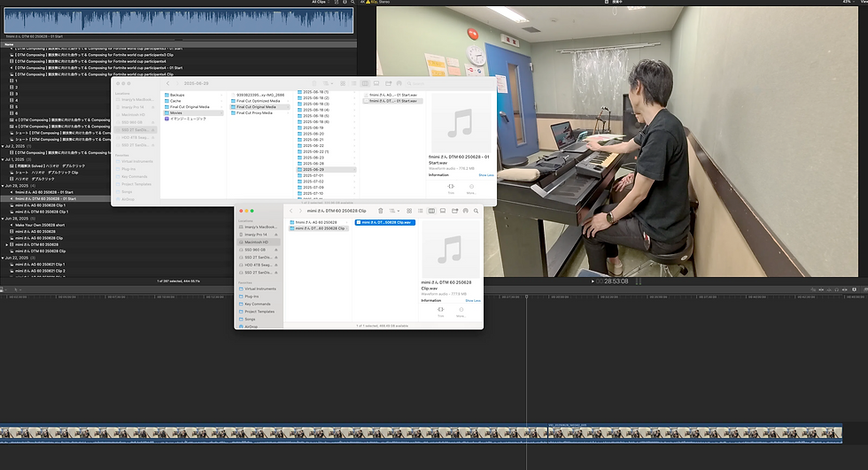Expand 2025-06-20 folder chevron in rear Finder

click(x=354, y=134)
